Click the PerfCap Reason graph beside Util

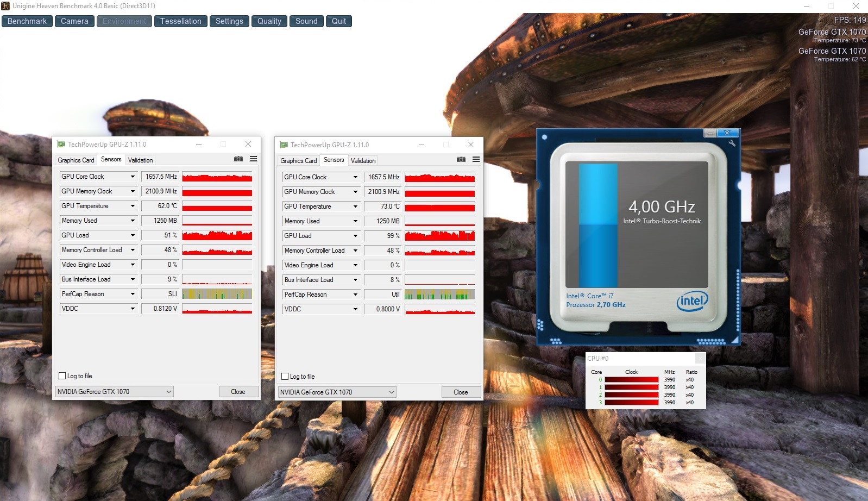[x=440, y=295]
